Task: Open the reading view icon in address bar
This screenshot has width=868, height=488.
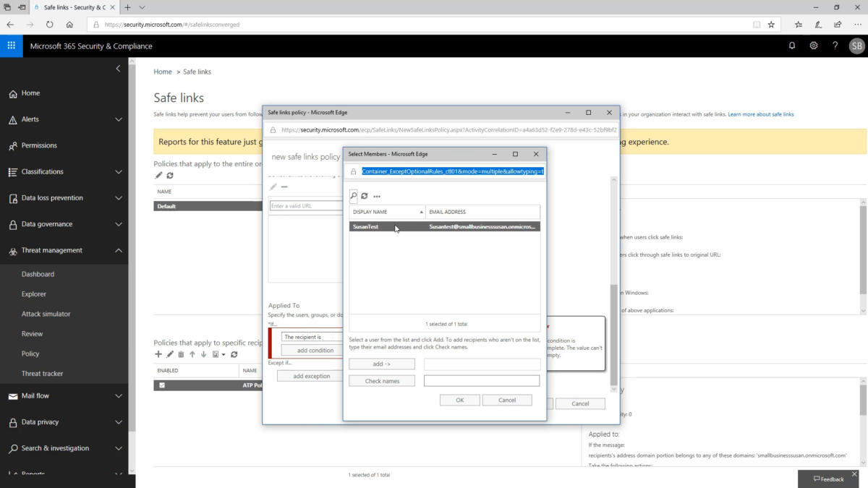Action: pyautogui.click(x=757, y=24)
